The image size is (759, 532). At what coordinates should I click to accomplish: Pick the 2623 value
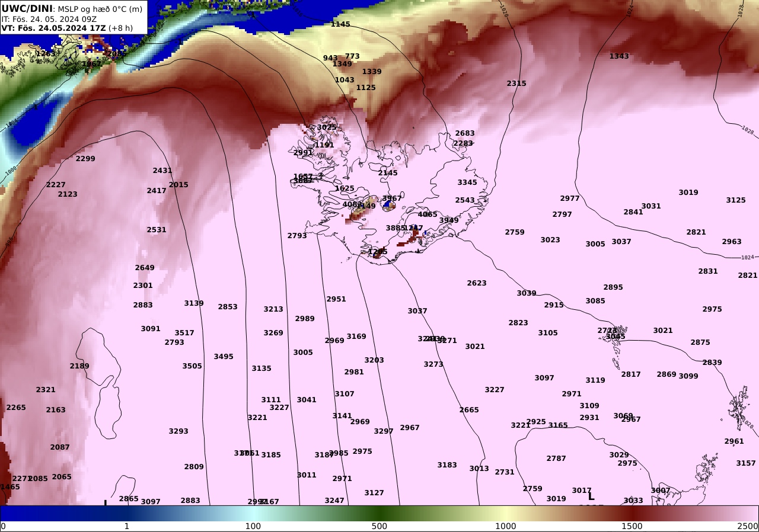pyautogui.click(x=477, y=283)
